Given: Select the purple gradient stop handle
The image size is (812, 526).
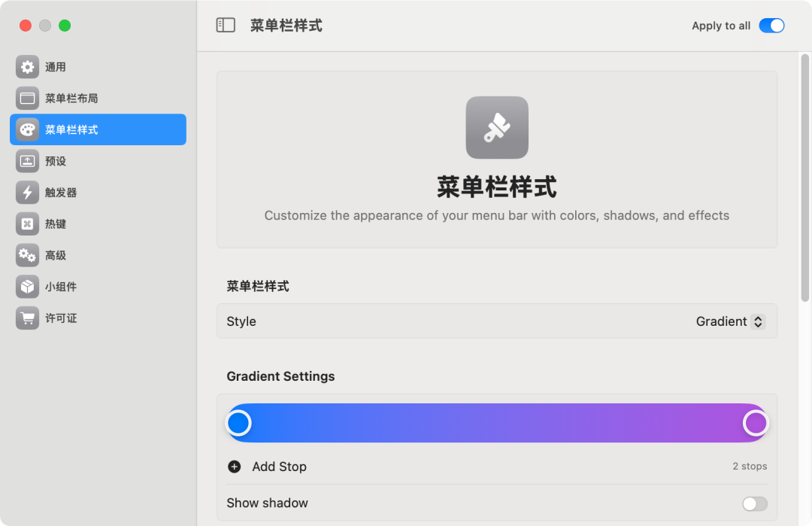Looking at the screenshot, I should 756,423.
